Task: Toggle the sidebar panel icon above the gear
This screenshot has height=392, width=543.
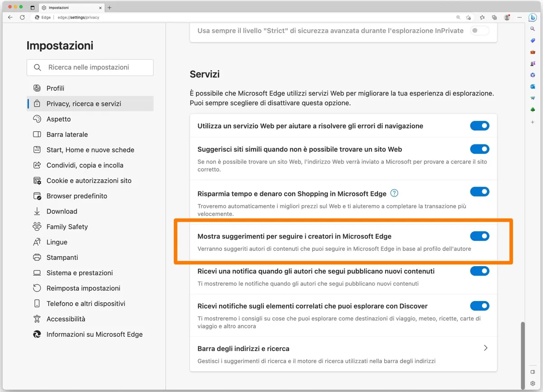Action: (x=533, y=372)
